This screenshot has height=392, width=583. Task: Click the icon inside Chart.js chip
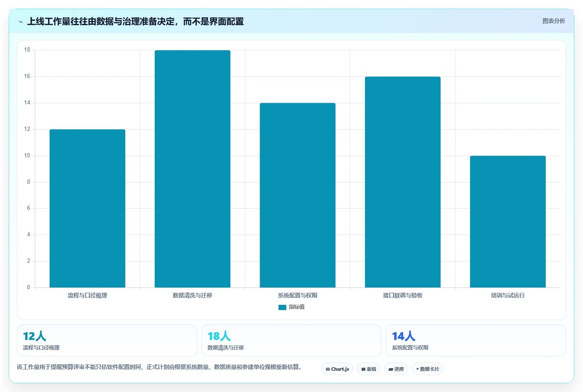tap(328, 369)
